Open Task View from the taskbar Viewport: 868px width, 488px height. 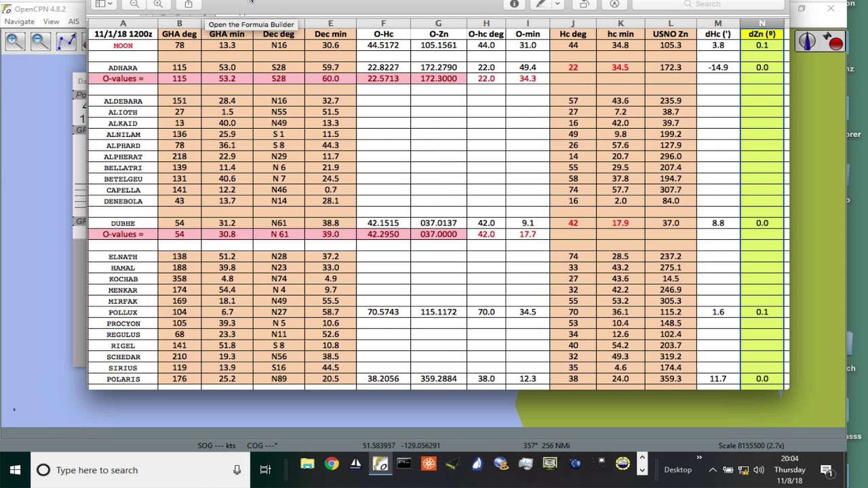(x=265, y=470)
